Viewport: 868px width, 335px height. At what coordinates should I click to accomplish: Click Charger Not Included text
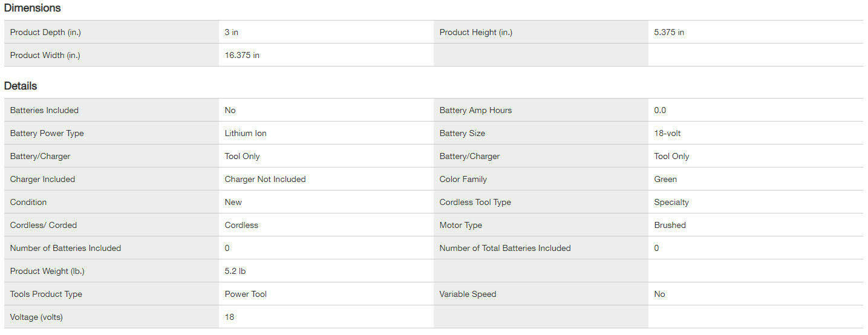pos(265,179)
